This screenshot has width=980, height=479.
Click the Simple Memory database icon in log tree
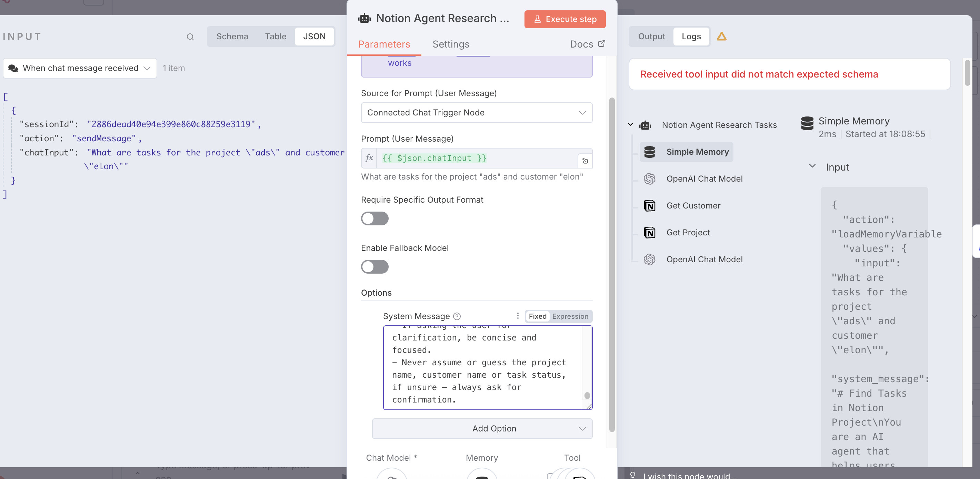(x=649, y=152)
